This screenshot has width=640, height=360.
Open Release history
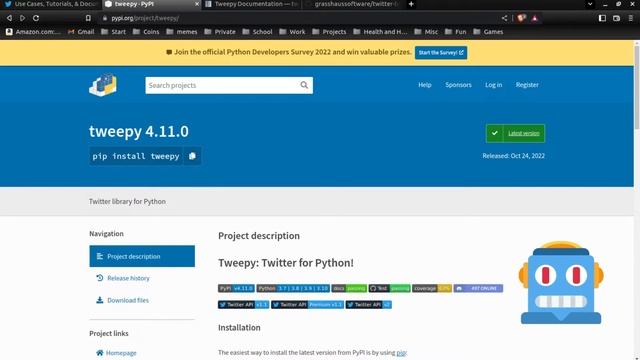(x=128, y=278)
